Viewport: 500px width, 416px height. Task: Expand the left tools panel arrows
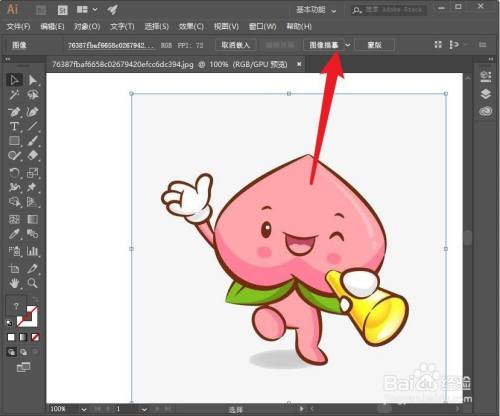pyautogui.click(x=7, y=59)
